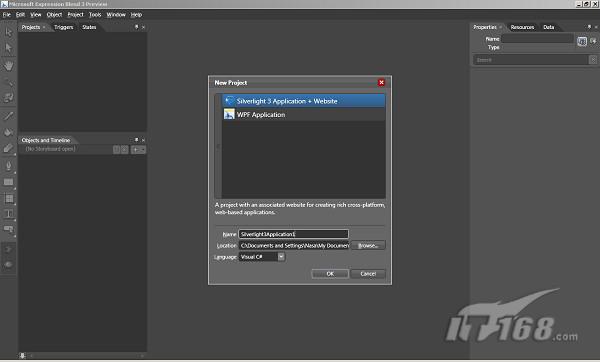
Task: Open the Tools menu
Action: click(x=95, y=15)
